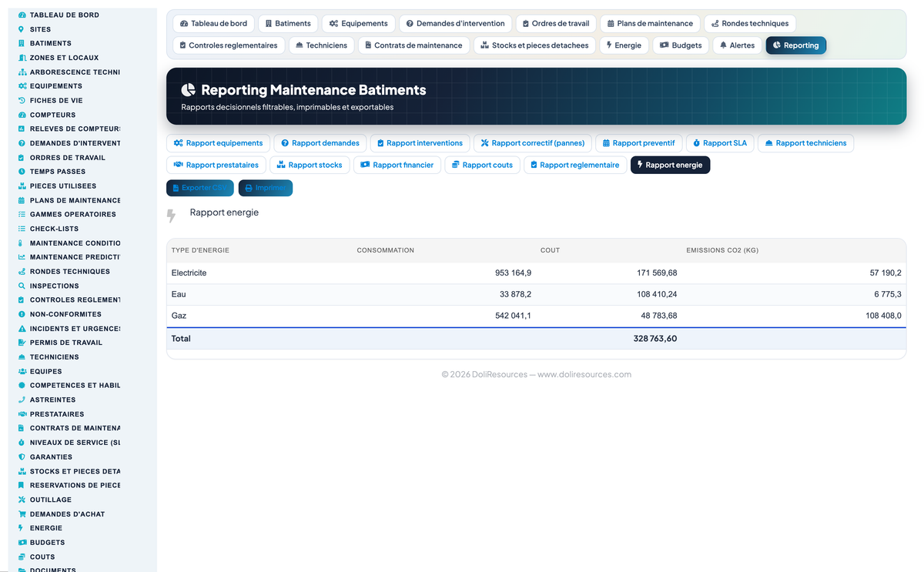The width and height of the screenshot is (924, 572).
Task: Open Stocks et pieces detachees tab
Action: (x=534, y=45)
